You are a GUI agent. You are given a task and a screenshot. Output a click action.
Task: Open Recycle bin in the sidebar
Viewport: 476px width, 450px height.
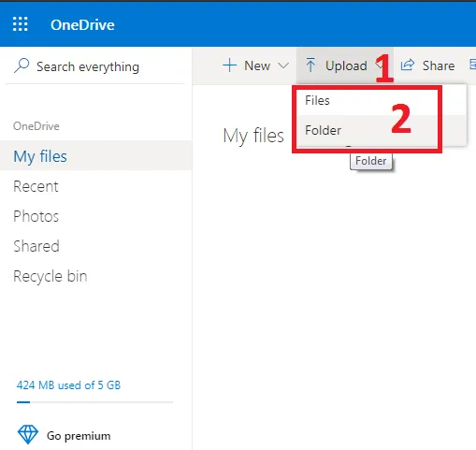point(95,276)
